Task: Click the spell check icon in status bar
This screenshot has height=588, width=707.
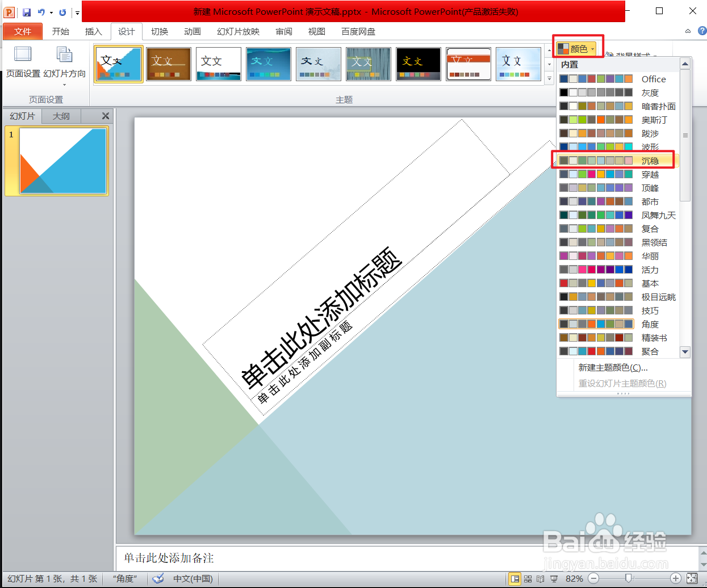Action: (157, 578)
